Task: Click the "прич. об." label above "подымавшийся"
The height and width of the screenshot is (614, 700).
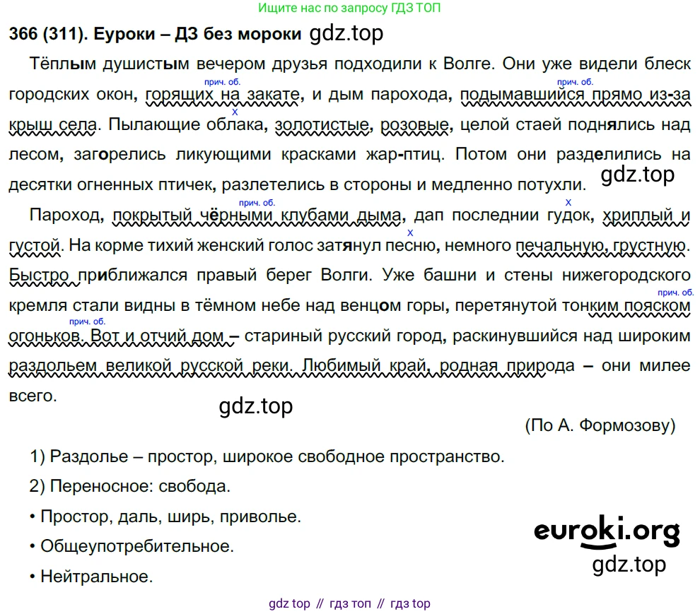Action: (574, 83)
